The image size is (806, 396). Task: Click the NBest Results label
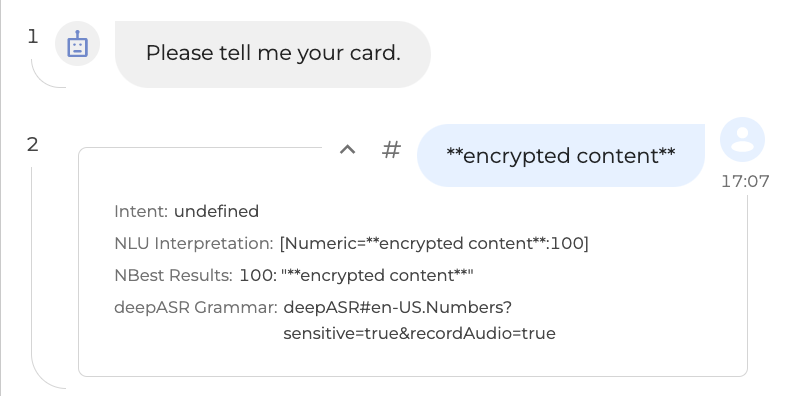[173, 275]
